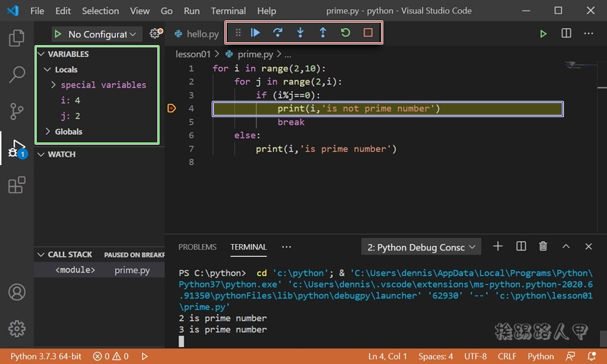Open the Extensions view in activity bar
Image resolution: width=607 pixels, height=364 pixels.
(16, 186)
